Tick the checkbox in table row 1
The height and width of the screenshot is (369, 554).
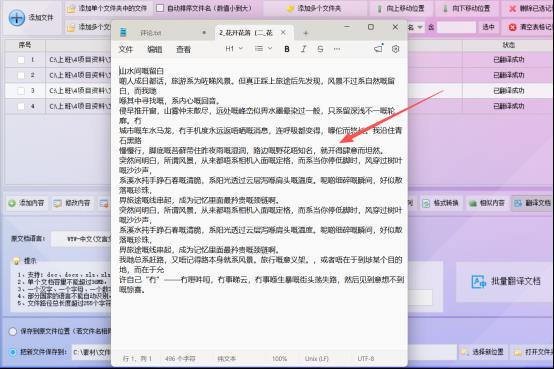pos(21,60)
